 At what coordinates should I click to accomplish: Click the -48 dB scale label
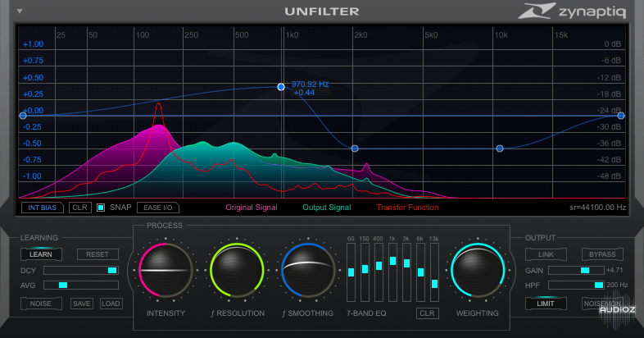pos(609,176)
